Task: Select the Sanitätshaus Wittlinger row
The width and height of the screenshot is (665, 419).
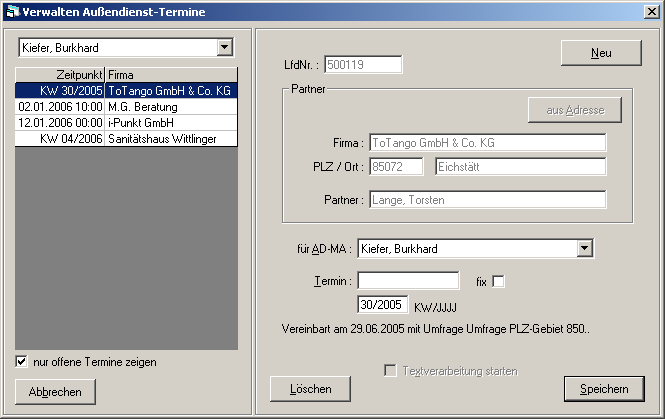Action: [126, 138]
